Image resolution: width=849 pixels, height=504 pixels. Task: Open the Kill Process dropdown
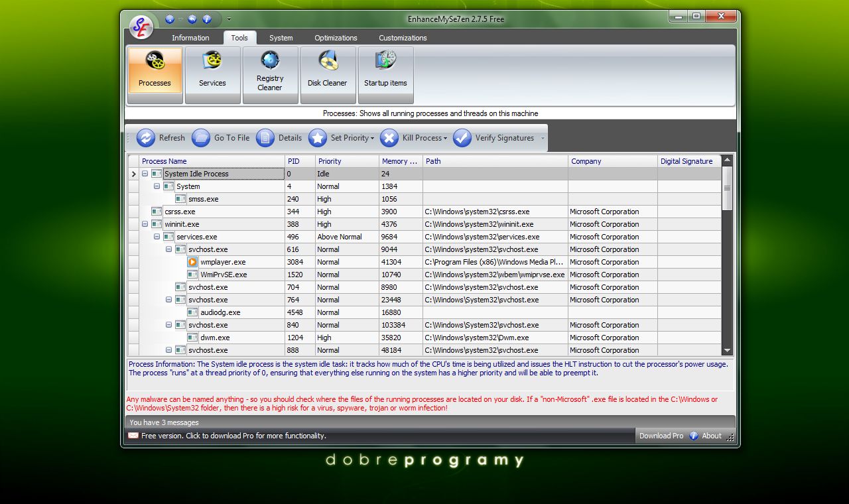point(414,138)
